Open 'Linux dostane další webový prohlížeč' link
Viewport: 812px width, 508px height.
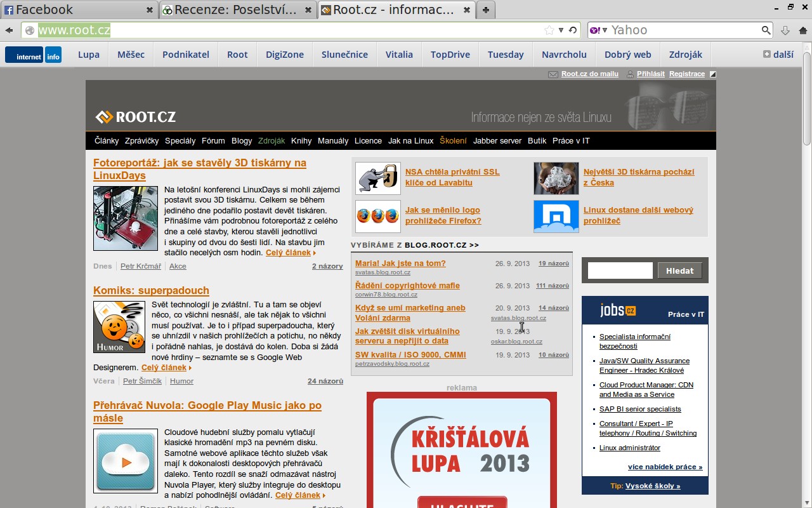coord(638,215)
